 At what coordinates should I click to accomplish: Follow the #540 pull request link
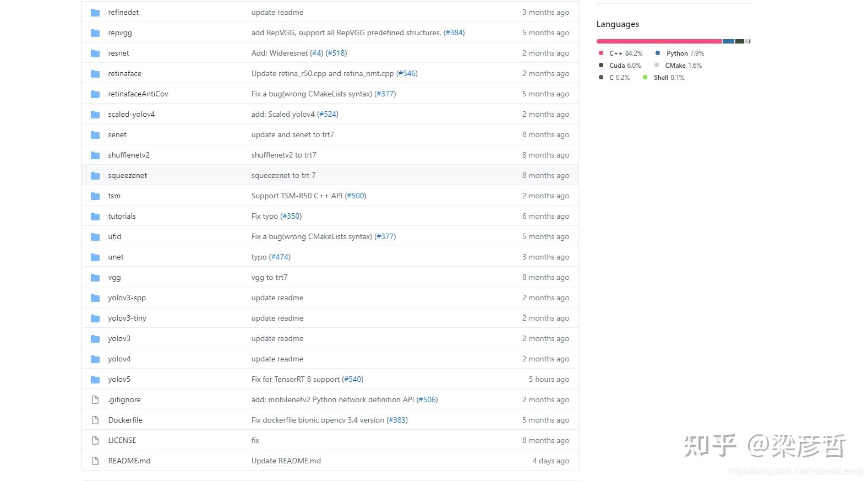tap(353, 380)
